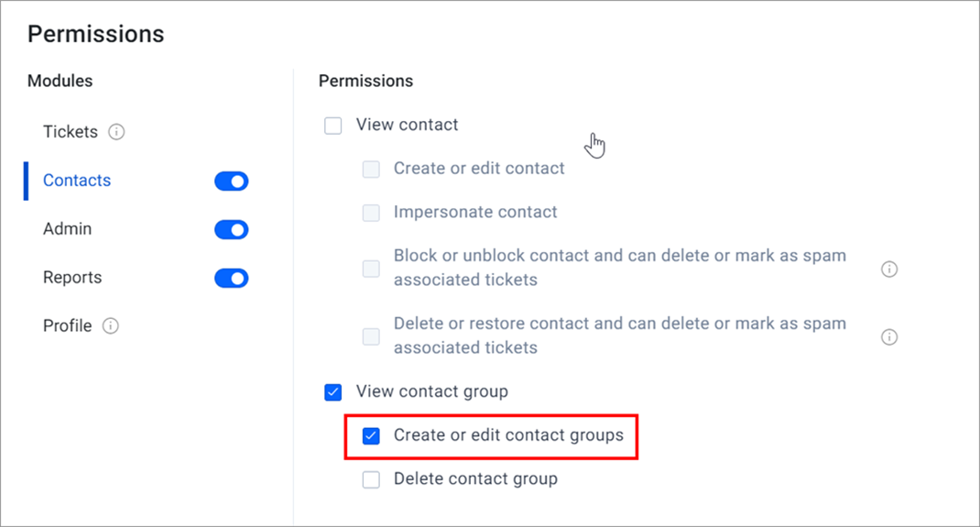The width and height of the screenshot is (980, 527).
Task: Open the Tickets module
Action: [x=71, y=132]
